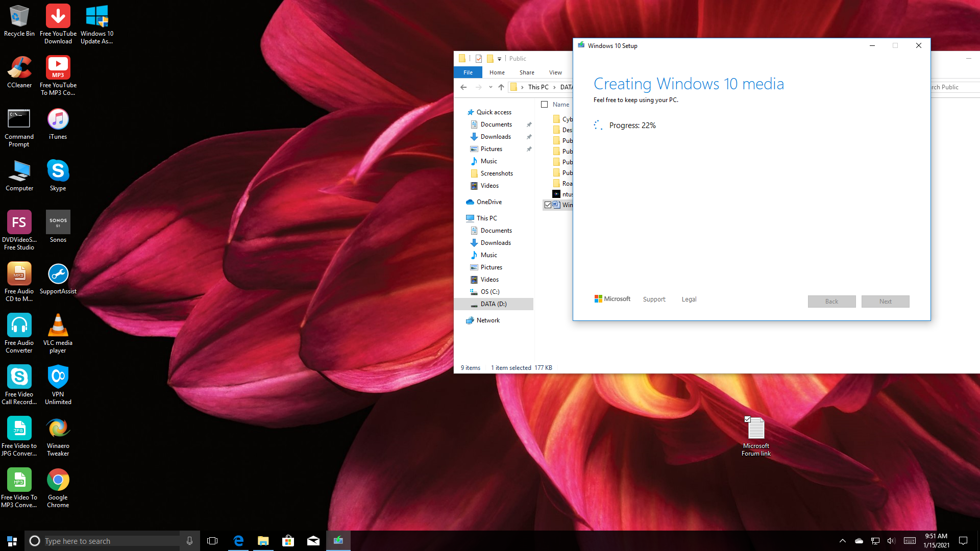Open Screenshots folder under Quick access

pos(497,173)
